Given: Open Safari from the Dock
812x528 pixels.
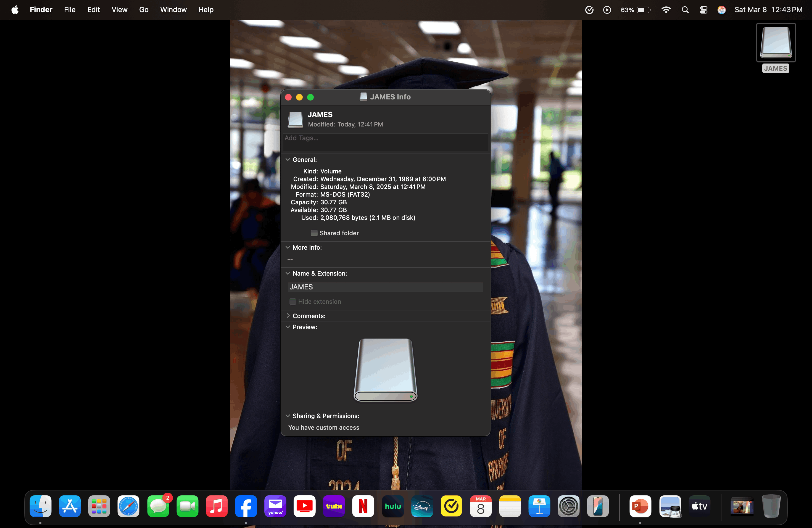Looking at the screenshot, I should coord(128,506).
